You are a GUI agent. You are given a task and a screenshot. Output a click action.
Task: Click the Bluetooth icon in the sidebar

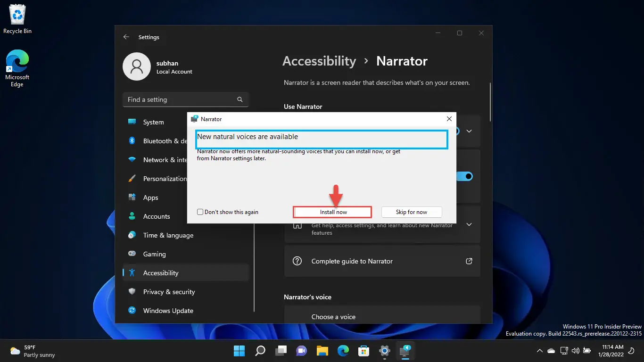click(x=132, y=141)
